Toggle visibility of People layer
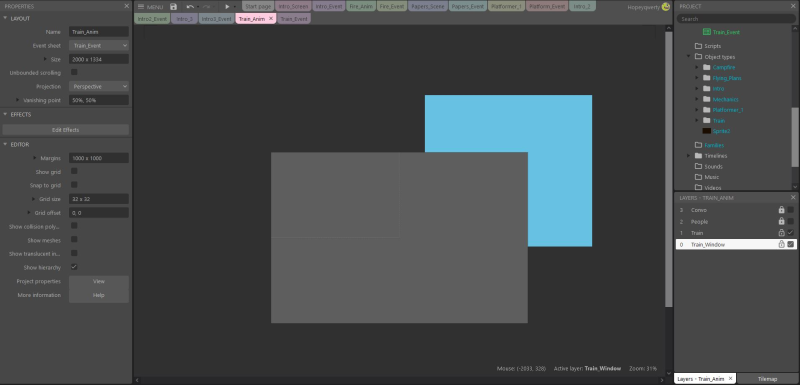This screenshot has width=800, height=385. pyautogui.click(x=790, y=221)
